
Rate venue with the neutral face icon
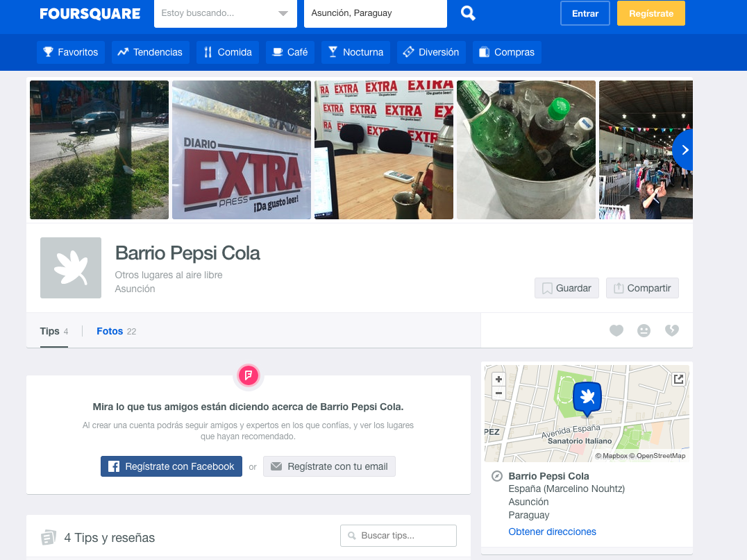[644, 330]
